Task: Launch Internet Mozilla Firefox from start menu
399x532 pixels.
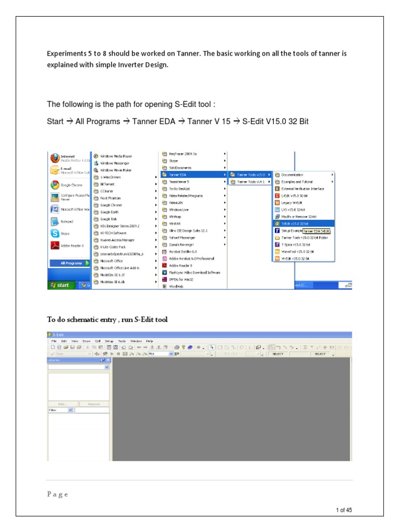Action: [x=70, y=158]
